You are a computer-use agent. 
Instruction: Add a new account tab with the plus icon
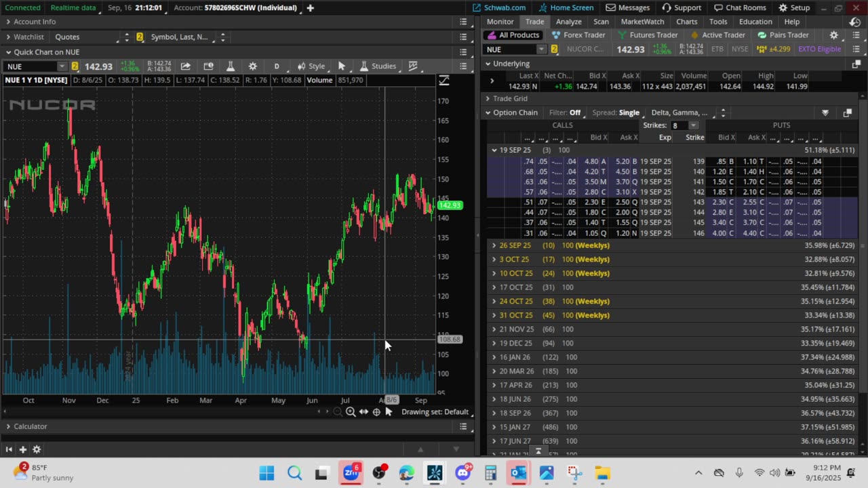(x=310, y=7)
